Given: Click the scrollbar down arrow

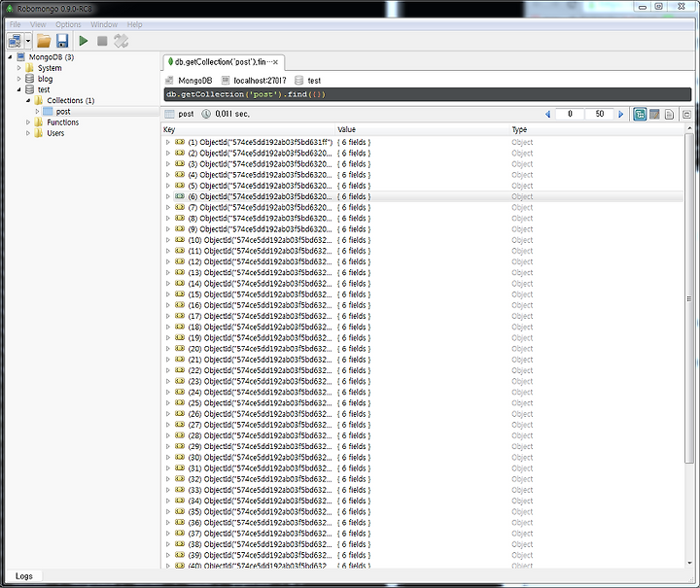Looking at the screenshot, I should [689, 563].
